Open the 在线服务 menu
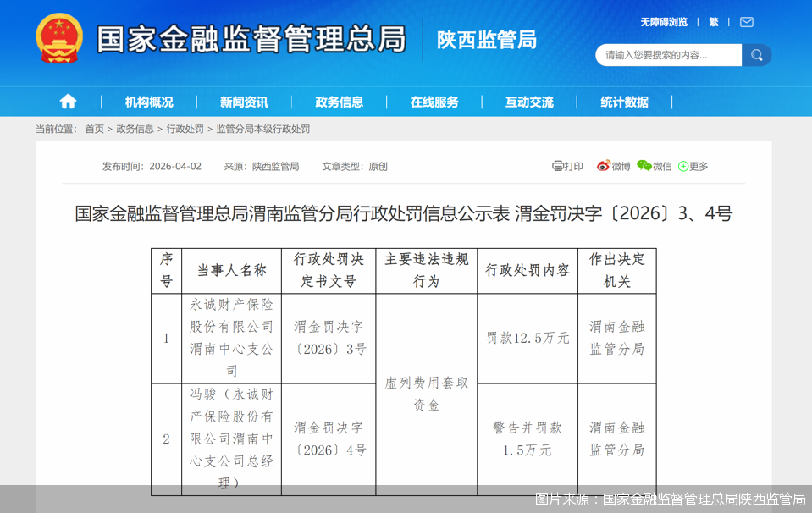 pyautogui.click(x=435, y=101)
